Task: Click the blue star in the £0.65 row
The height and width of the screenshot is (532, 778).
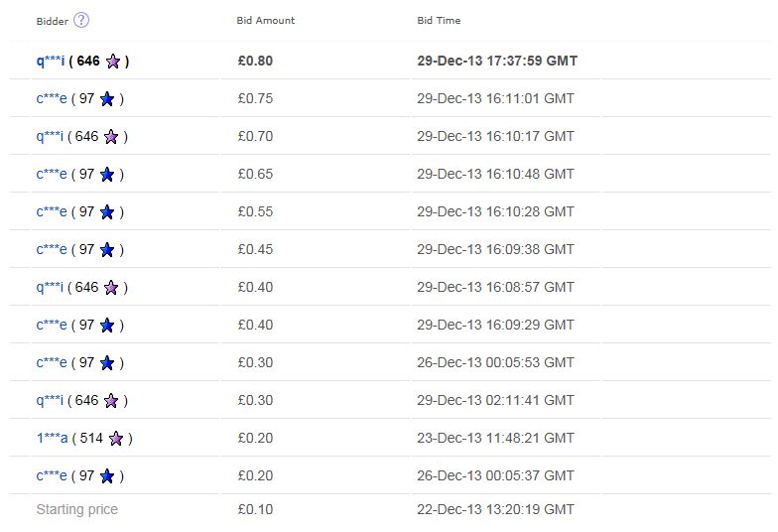Action: (x=107, y=175)
